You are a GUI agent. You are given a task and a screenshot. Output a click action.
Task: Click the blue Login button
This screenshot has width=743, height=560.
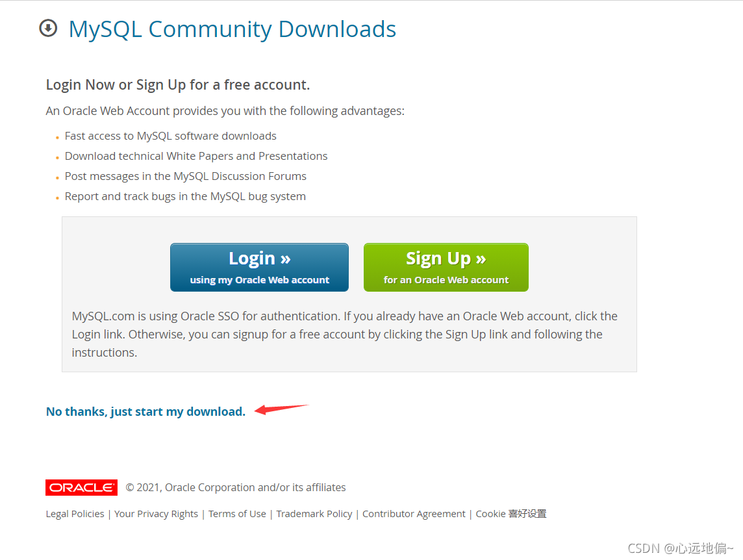[259, 268]
